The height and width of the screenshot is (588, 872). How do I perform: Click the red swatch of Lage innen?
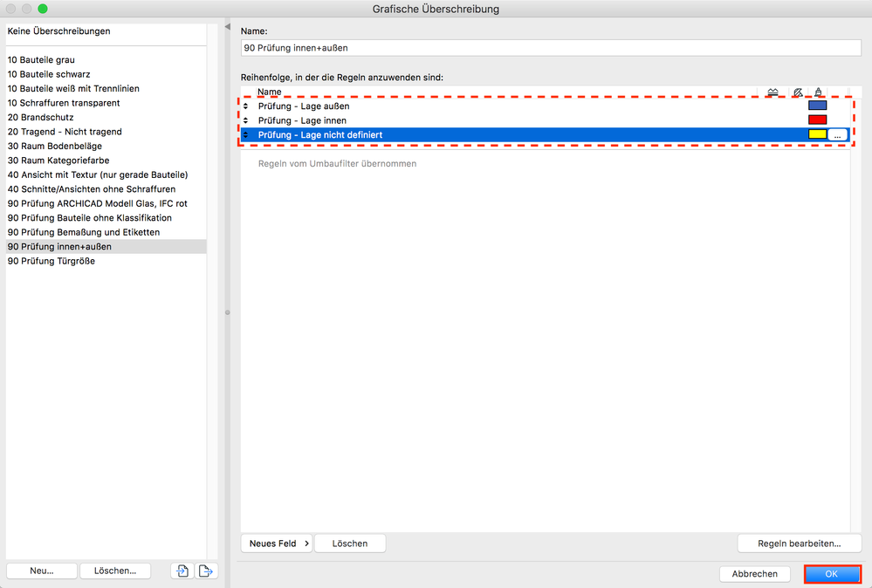tap(818, 120)
